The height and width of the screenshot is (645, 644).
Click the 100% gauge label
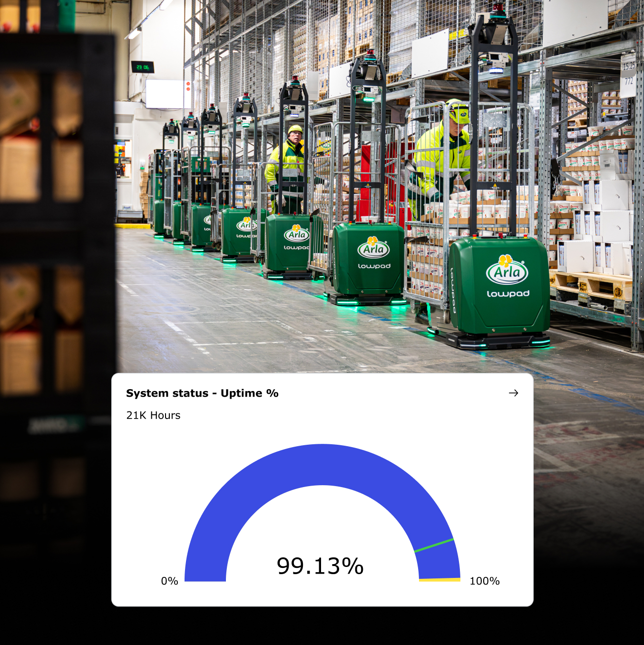click(484, 581)
